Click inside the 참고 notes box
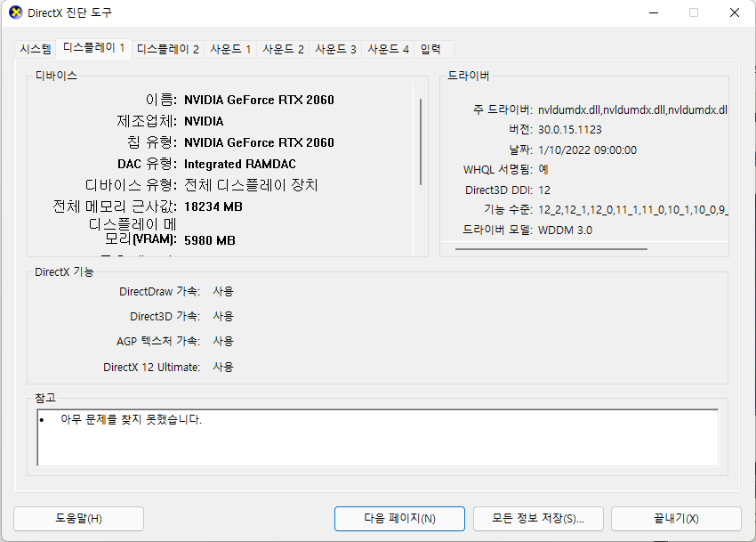756x542 pixels. 377,438
